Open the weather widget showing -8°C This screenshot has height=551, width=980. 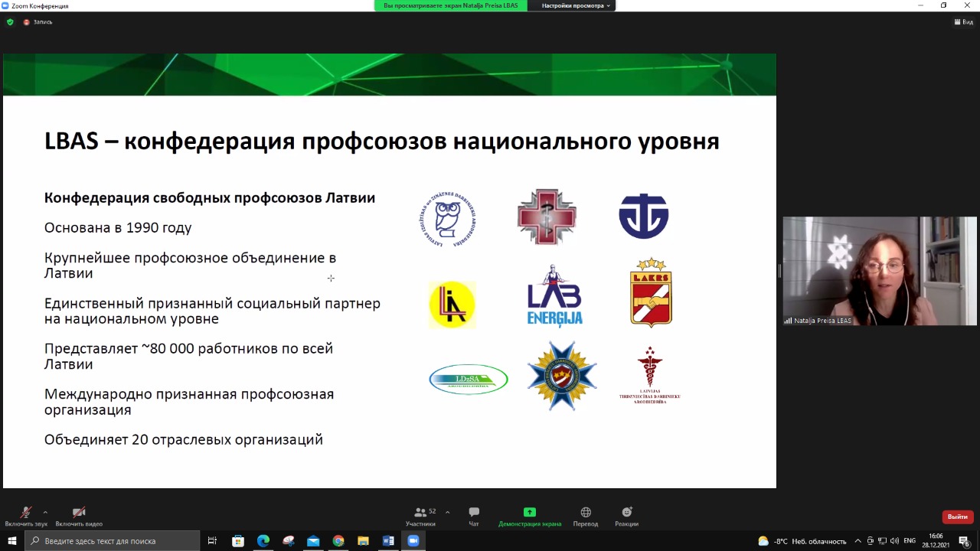point(802,541)
